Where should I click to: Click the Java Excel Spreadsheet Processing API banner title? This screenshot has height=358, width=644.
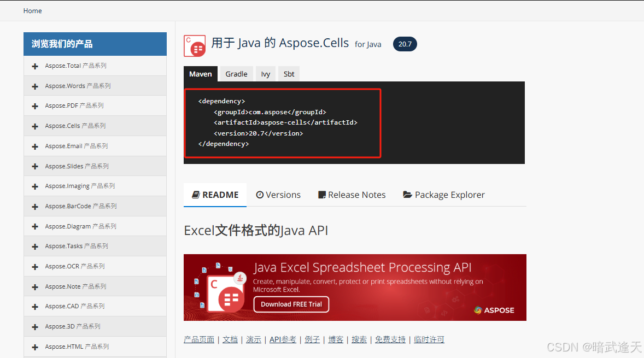point(362,267)
